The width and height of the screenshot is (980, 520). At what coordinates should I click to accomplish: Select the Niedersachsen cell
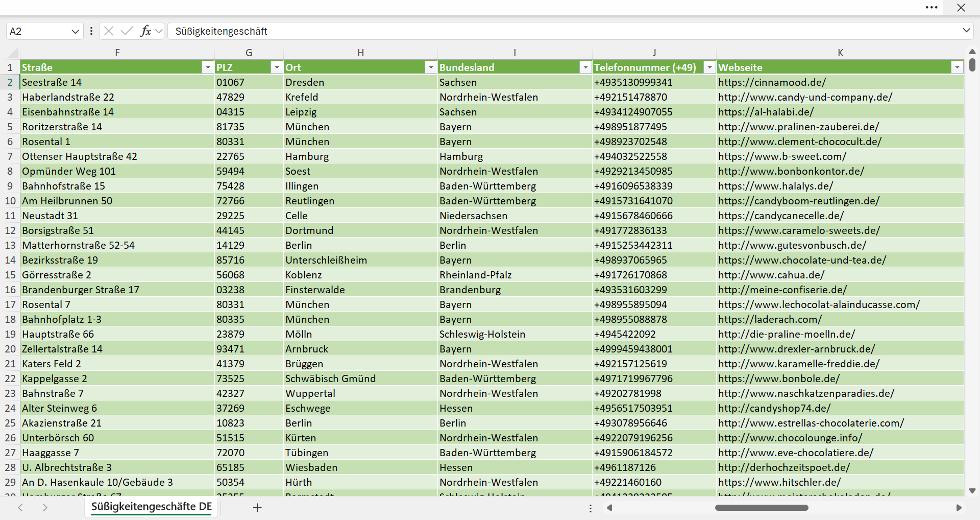tap(515, 216)
